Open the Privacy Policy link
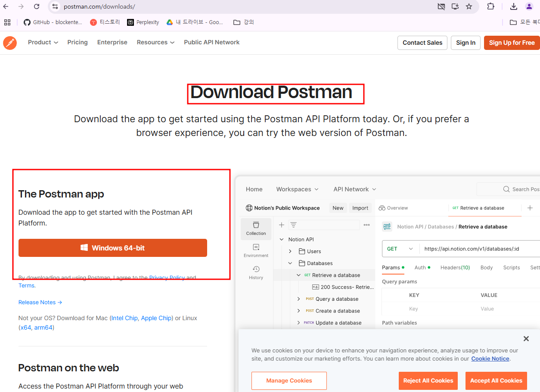 coord(167,278)
